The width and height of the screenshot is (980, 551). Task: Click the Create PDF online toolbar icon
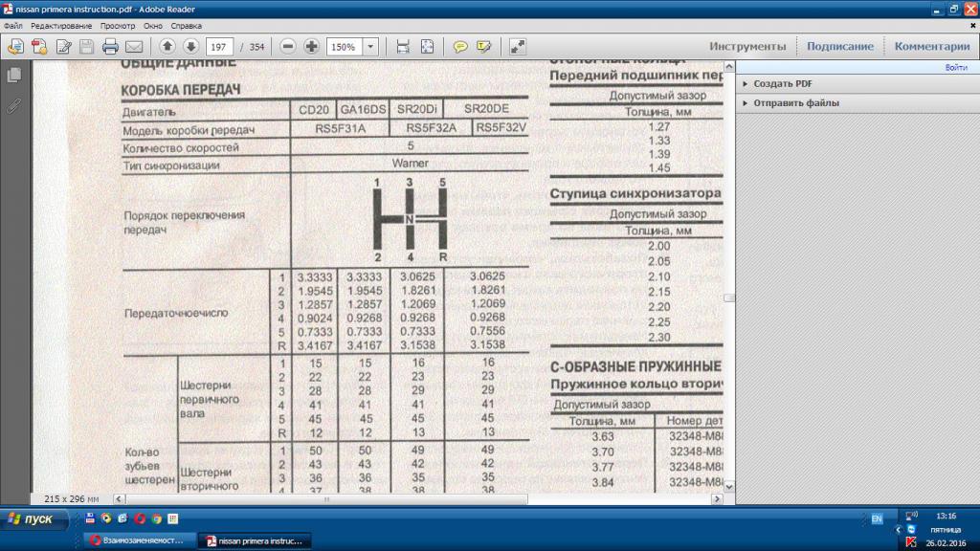tap(39, 47)
